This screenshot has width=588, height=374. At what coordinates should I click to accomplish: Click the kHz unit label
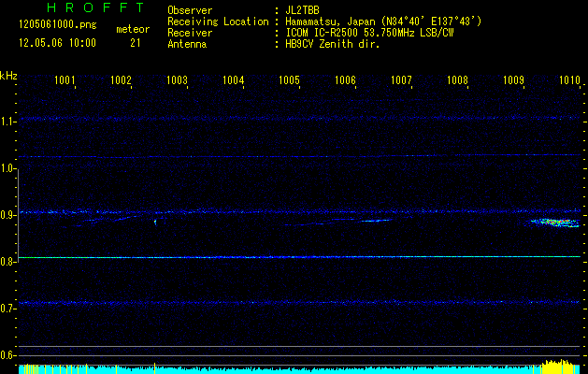pyautogui.click(x=8, y=74)
